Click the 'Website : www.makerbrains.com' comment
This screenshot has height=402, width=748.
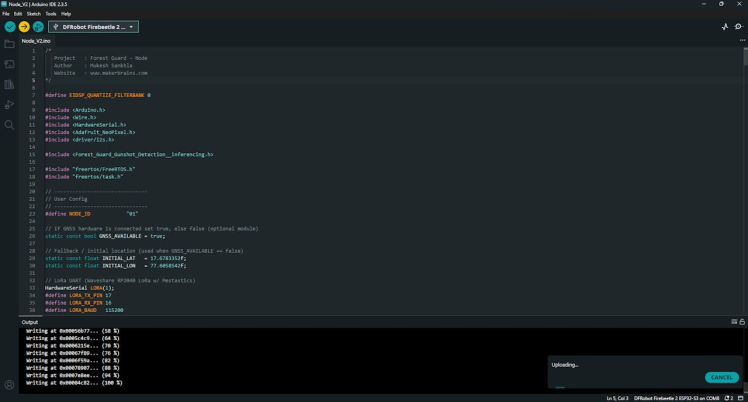(x=101, y=73)
